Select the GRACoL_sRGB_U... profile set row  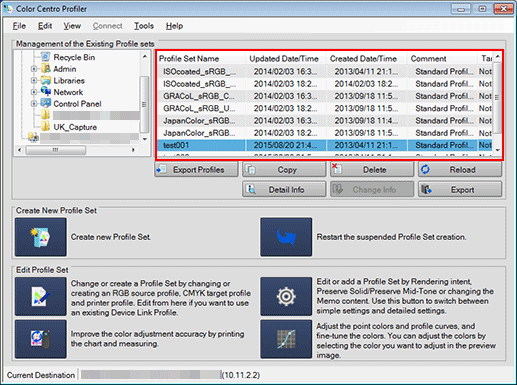(324, 108)
